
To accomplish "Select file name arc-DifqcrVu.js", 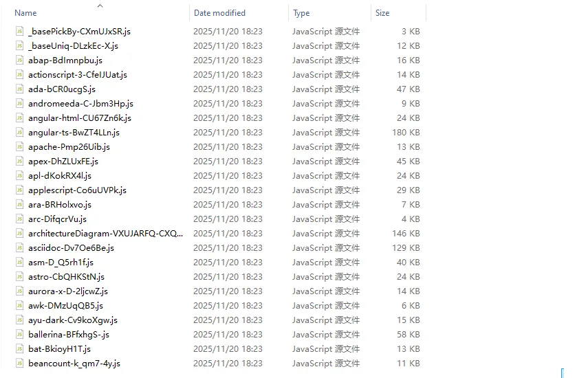I will click(x=57, y=219).
